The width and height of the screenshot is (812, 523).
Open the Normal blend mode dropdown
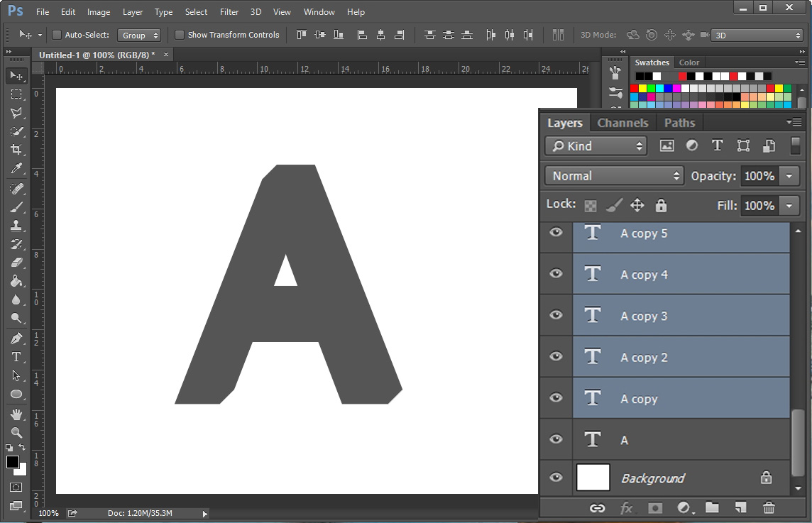(614, 176)
